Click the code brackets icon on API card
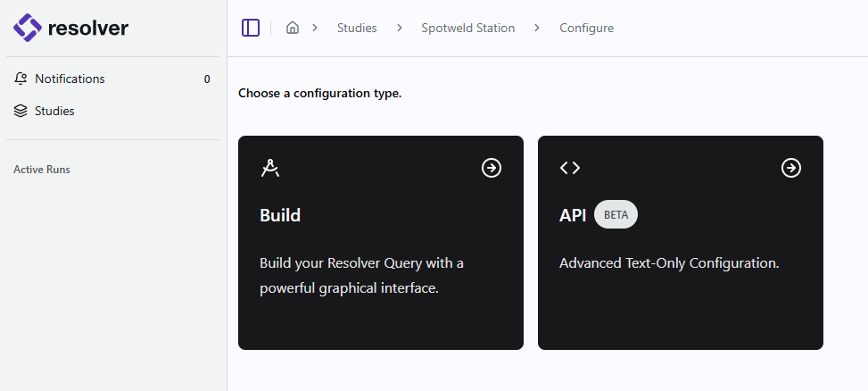Viewport: 868px width, 391px height. coord(570,168)
